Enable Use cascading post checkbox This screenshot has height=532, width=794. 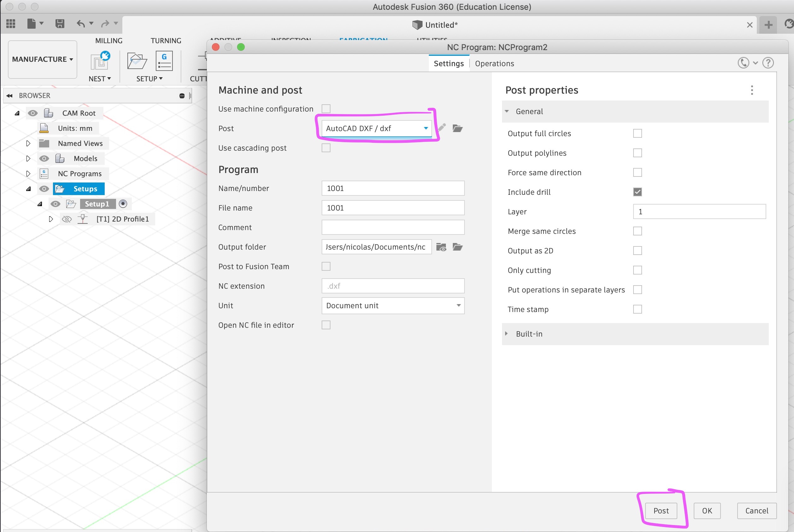(x=326, y=148)
